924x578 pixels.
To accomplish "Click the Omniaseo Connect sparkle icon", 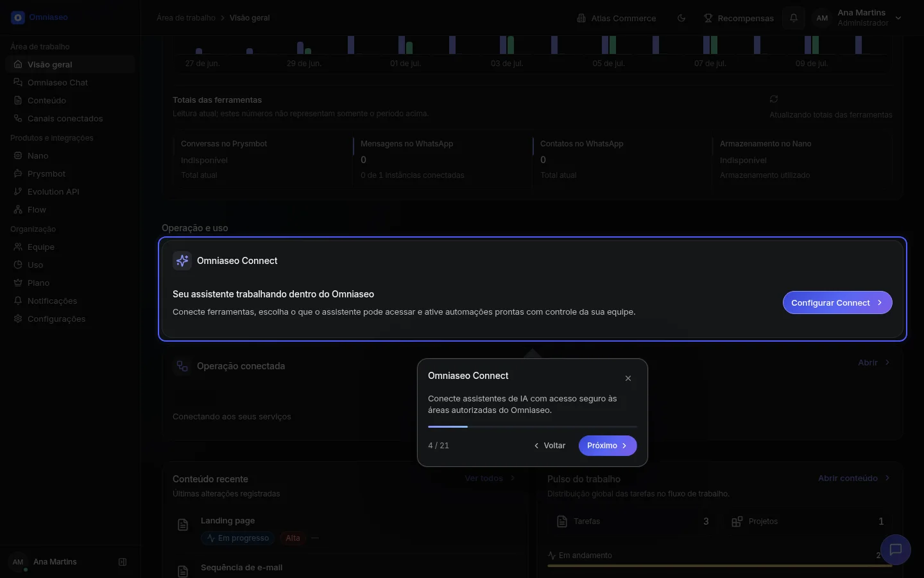I will (182, 261).
